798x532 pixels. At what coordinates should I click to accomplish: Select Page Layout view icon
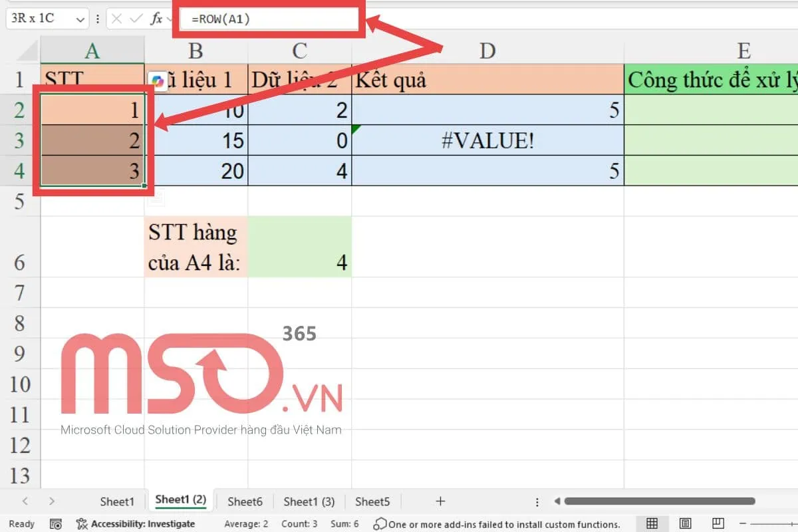click(x=684, y=524)
